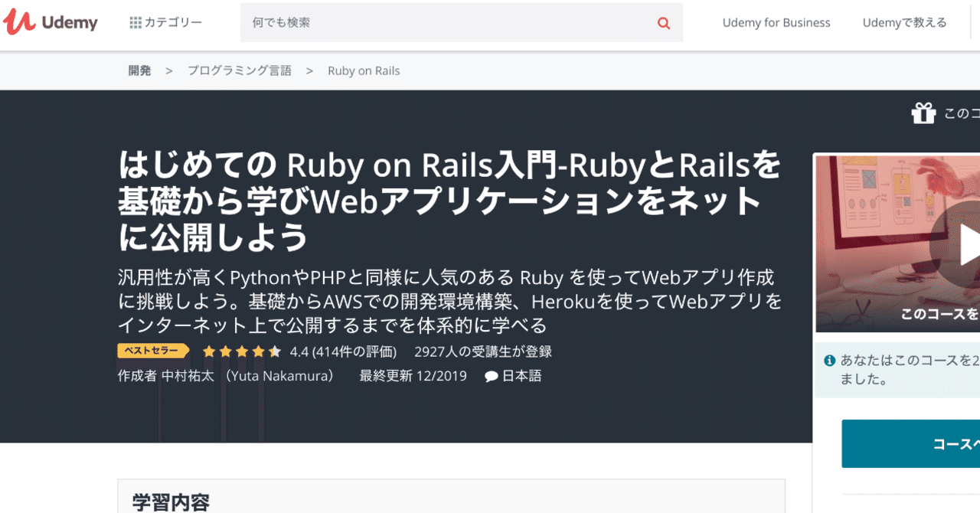Click the course title heading
Viewport: 980px width, 513px height.
pos(450,201)
